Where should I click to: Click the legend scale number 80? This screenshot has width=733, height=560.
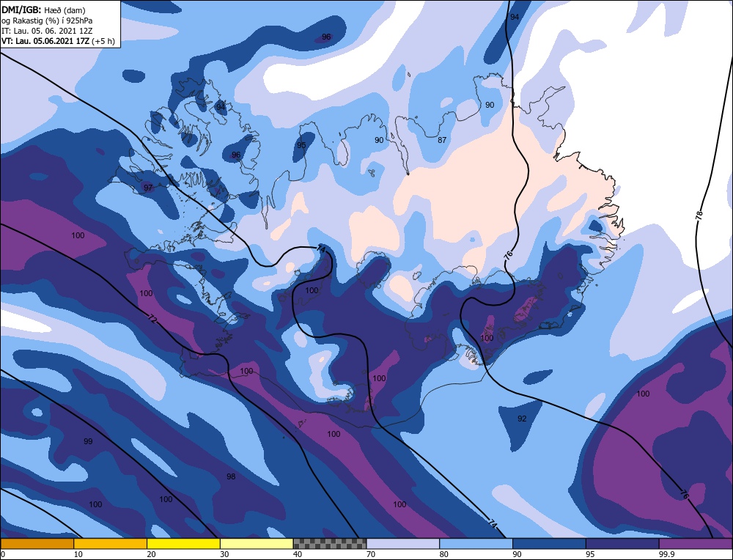[443, 554]
